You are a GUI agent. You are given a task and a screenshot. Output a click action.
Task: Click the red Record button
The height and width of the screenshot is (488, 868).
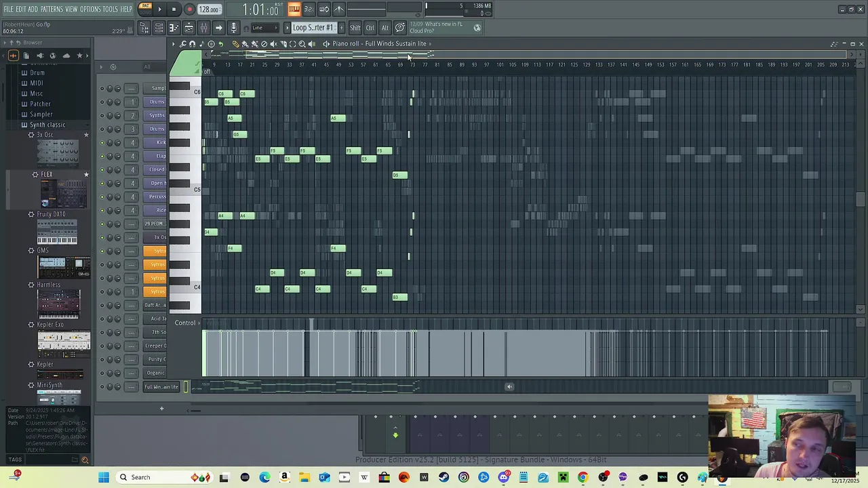(x=189, y=9)
